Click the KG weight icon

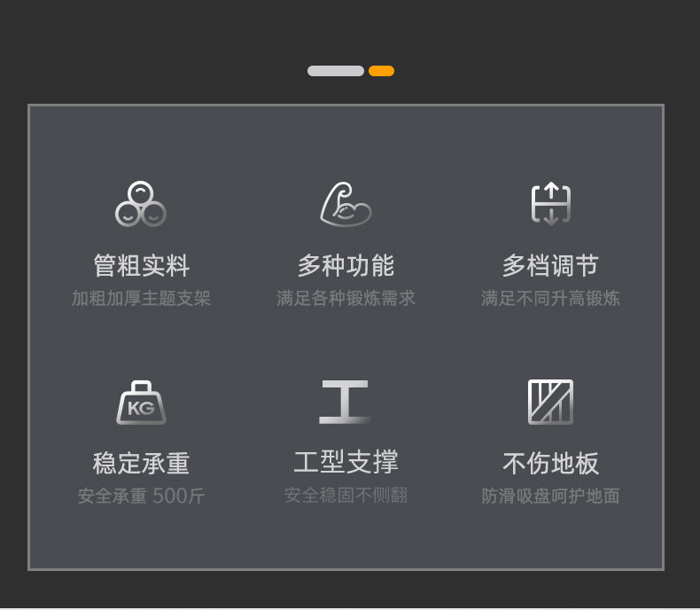click(x=141, y=403)
